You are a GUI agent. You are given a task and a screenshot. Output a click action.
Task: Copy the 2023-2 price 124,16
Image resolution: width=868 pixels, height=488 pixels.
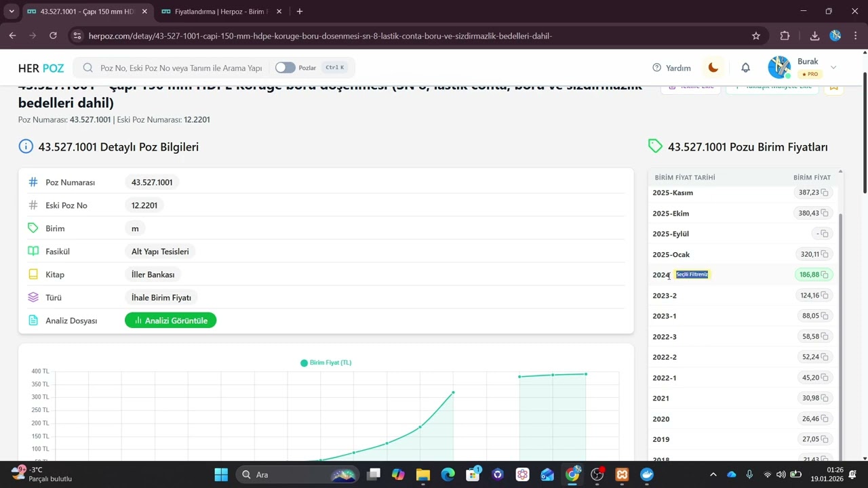point(825,296)
